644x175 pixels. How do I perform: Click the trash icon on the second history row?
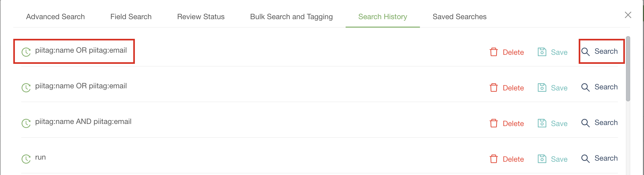coord(494,88)
